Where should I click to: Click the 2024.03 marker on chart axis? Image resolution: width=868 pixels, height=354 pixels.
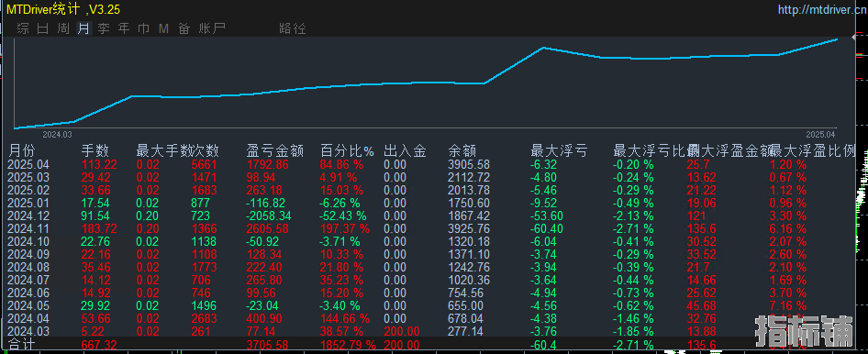[58, 134]
